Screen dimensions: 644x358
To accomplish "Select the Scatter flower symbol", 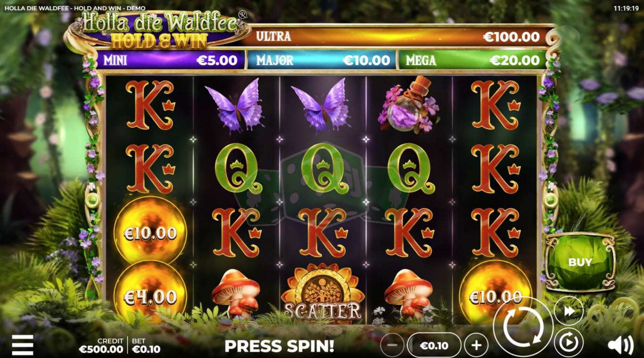I will click(323, 293).
